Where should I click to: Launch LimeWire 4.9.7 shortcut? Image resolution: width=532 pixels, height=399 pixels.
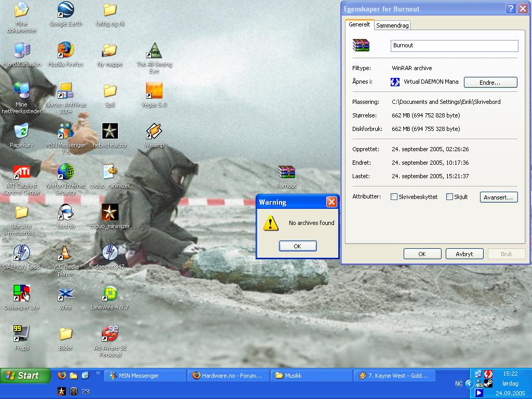click(x=110, y=297)
